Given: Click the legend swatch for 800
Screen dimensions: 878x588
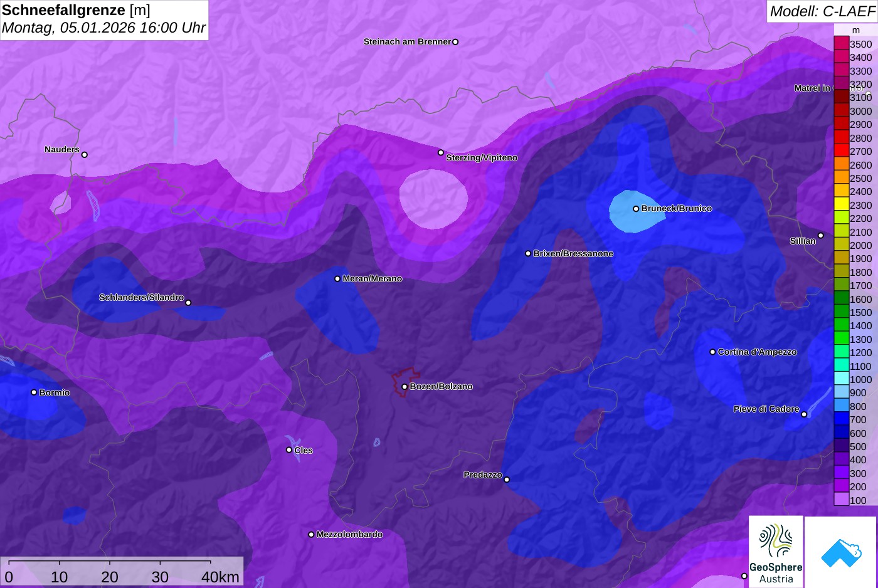Looking at the screenshot, I should coord(841,406).
